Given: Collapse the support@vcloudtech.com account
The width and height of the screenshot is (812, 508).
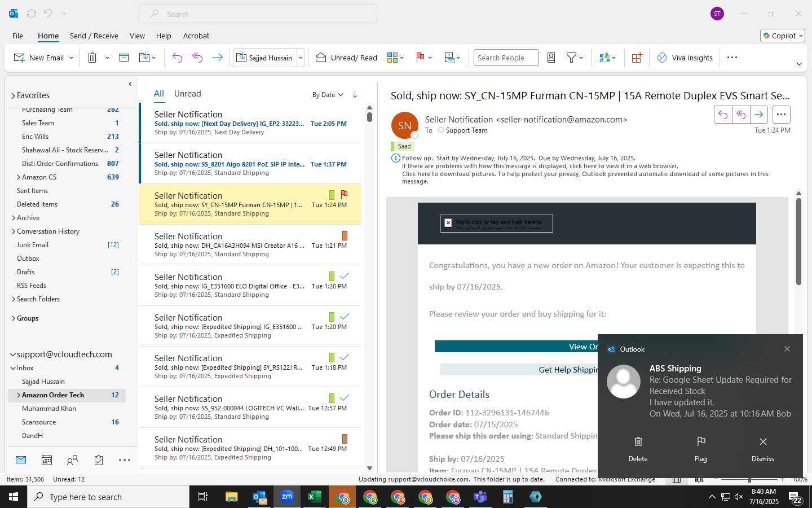Looking at the screenshot, I should coord(12,354).
